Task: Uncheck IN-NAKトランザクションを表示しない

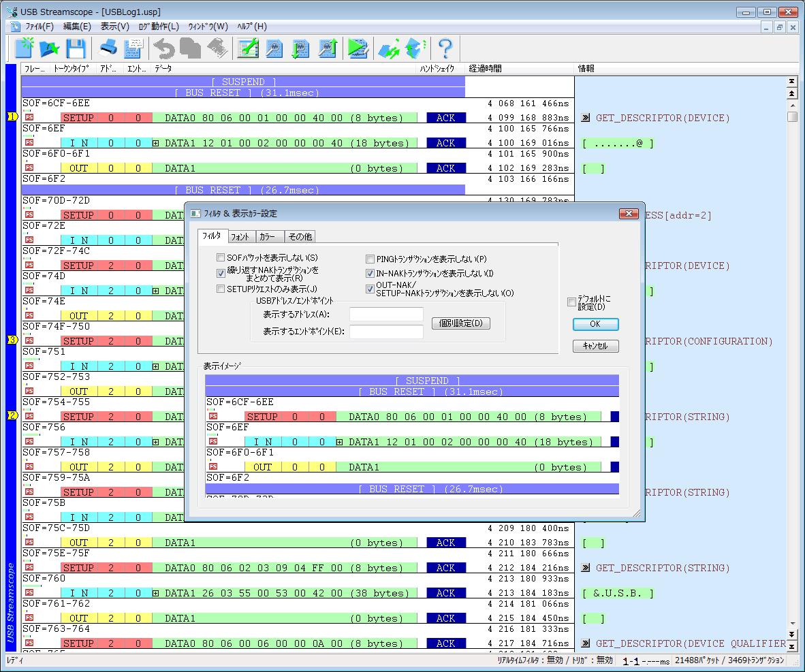Action: pos(370,273)
